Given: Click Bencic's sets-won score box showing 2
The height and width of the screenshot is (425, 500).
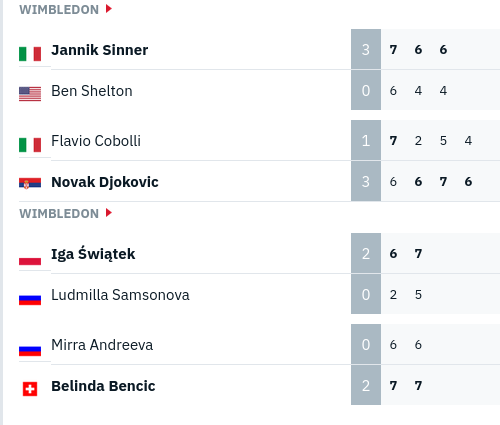Looking at the screenshot, I should pos(366,385).
